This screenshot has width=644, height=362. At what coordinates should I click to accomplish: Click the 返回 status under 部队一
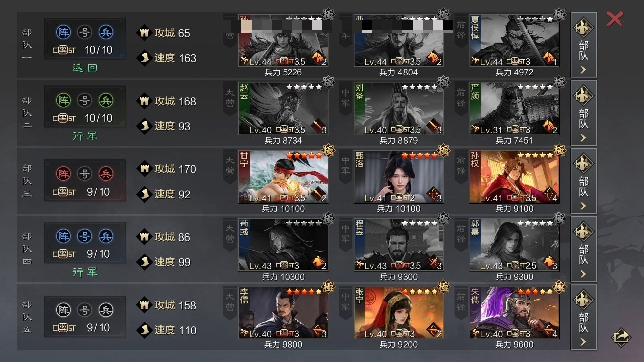[85, 68]
